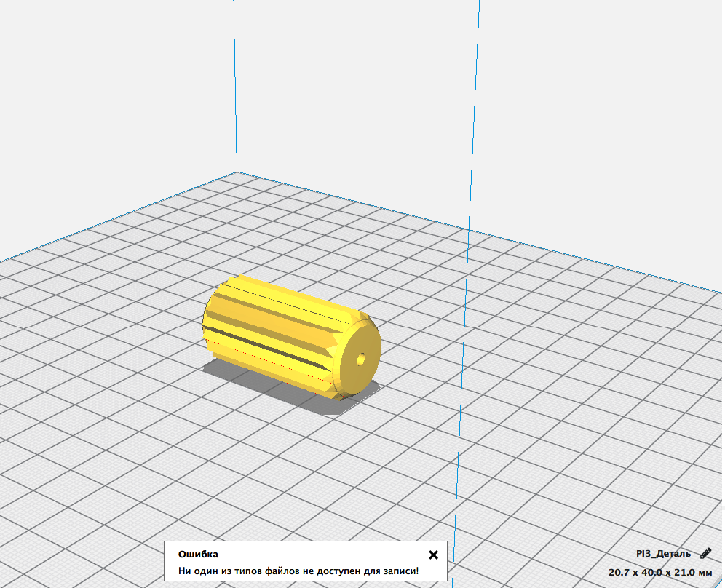Viewport: 725px width, 588px height.
Task: Close the Ошибка error notification
Action: (433, 555)
